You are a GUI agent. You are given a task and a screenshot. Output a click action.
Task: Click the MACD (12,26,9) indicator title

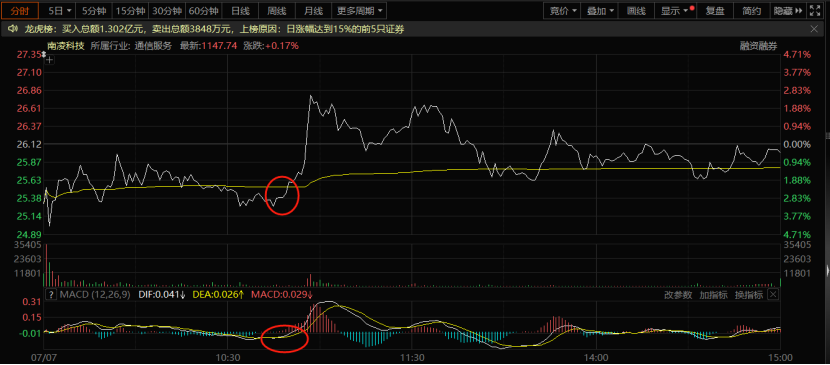pyautogui.click(x=94, y=295)
